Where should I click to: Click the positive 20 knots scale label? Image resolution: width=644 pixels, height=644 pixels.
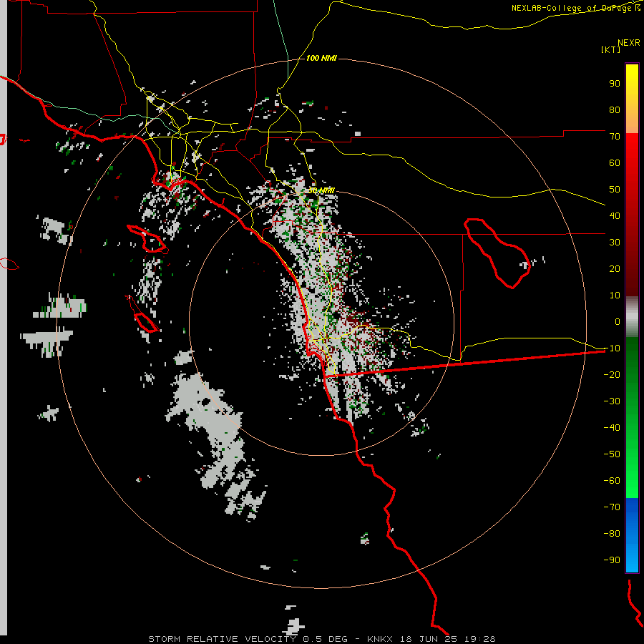(x=615, y=268)
